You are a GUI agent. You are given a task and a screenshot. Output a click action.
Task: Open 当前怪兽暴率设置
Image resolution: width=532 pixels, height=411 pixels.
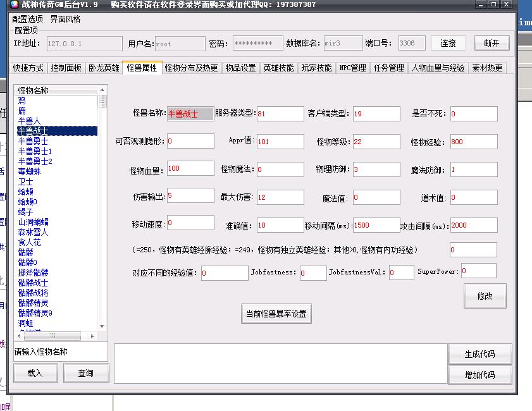pyautogui.click(x=276, y=314)
